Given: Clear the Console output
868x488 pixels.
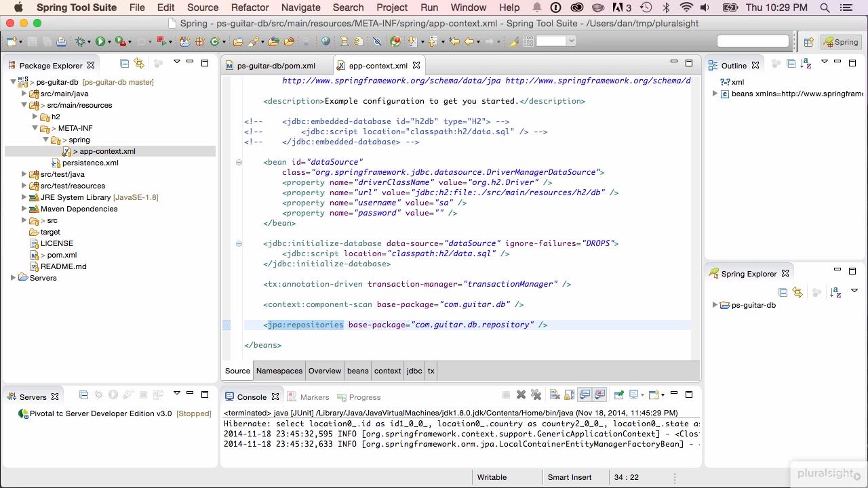Looking at the screenshot, I should click(555, 394).
